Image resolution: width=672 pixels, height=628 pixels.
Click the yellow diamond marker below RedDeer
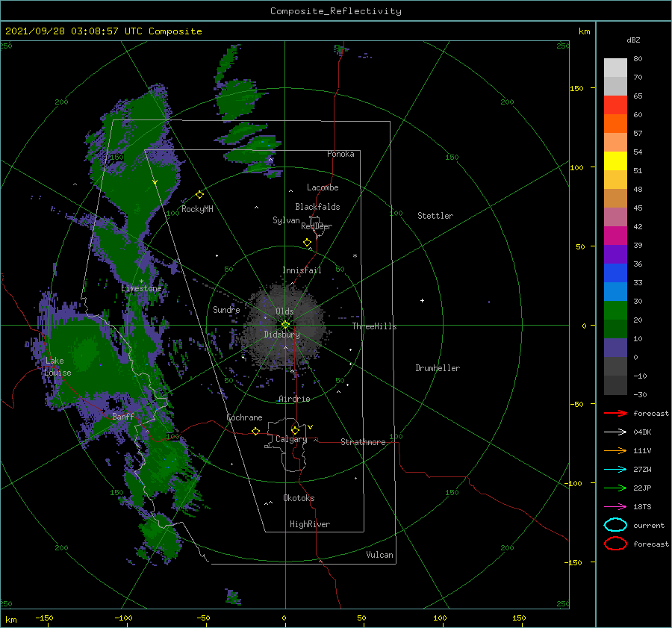pyautogui.click(x=308, y=243)
